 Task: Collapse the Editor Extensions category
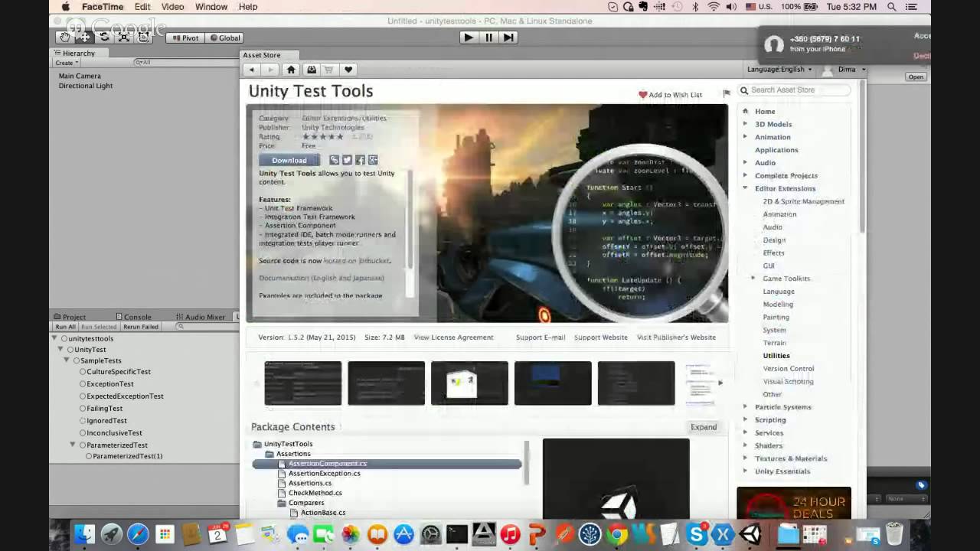[x=745, y=188]
